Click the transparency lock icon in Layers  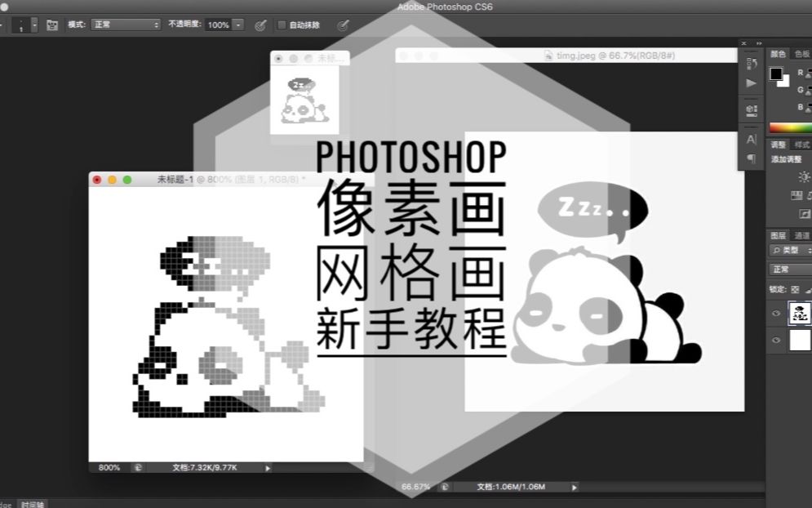793,289
